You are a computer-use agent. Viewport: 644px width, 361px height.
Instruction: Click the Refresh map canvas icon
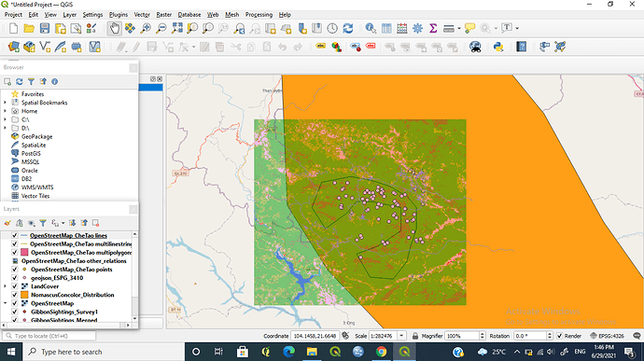(348, 28)
